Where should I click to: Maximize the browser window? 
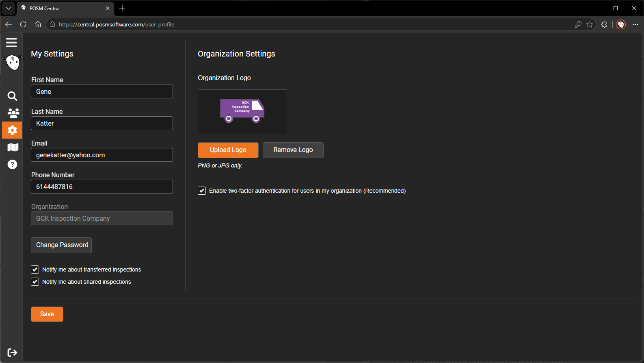click(x=616, y=8)
